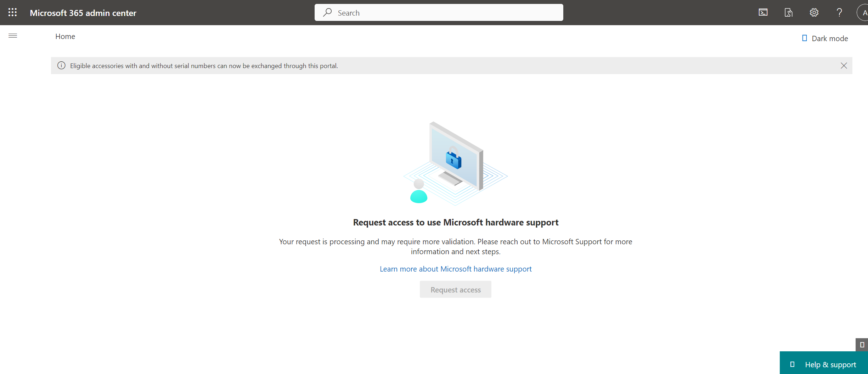Open the Settings gear icon
The width and height of the screenshot is (868, 374).
814,12
